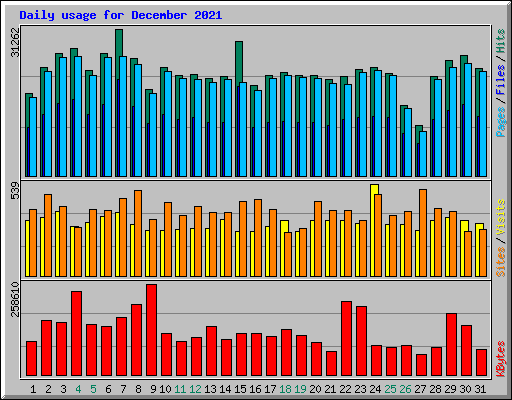512x400 pixels.
Task: Click green day label 5
Action: (x=93, y=389)
